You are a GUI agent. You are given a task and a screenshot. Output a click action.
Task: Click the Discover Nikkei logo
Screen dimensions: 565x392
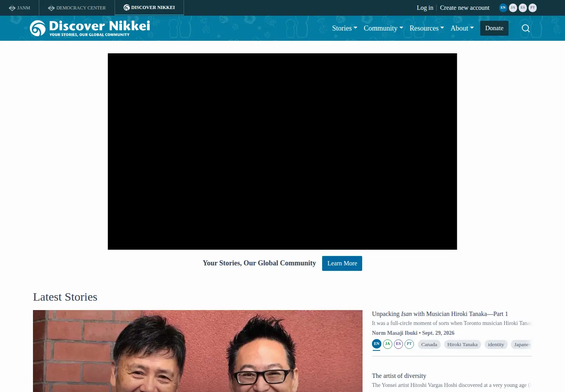(90, 28)
